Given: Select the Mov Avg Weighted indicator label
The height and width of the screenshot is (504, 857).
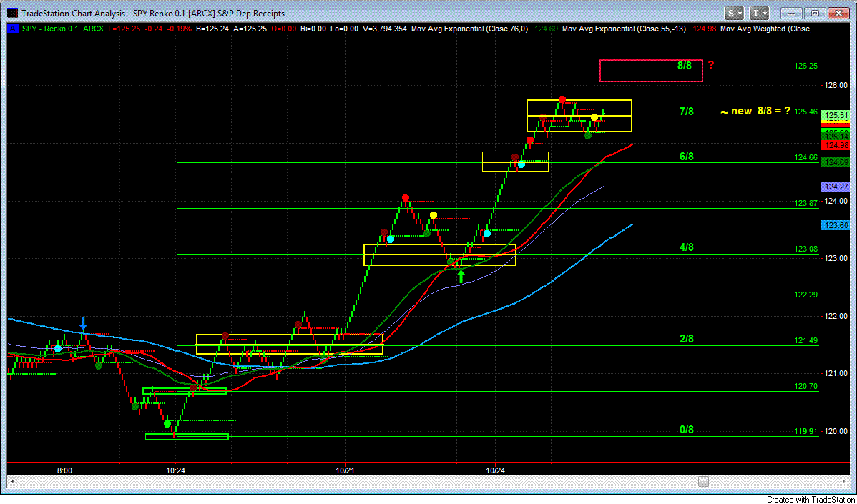Looking at the screenshot, I should (770, 29).
